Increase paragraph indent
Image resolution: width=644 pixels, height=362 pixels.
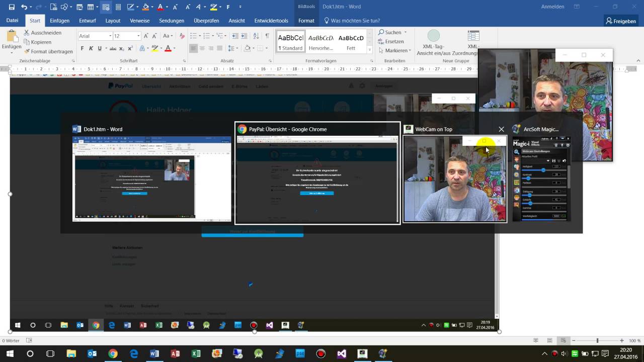244,36
